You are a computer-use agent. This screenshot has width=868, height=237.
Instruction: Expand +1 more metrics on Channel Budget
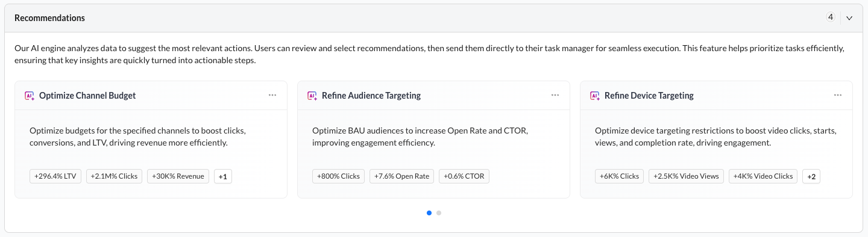[223, 176]
